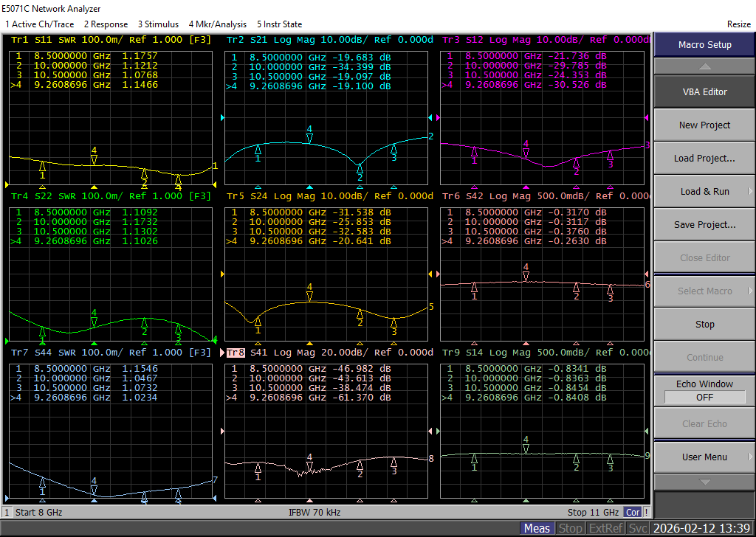This screenshot has height=537, width=756.
Task: Activate the Tr8 S41 trace label
Action: (x=236, y=353)
